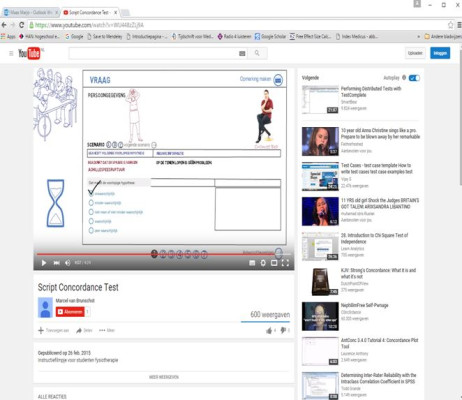Open the player settings gear

coord(263,263)
